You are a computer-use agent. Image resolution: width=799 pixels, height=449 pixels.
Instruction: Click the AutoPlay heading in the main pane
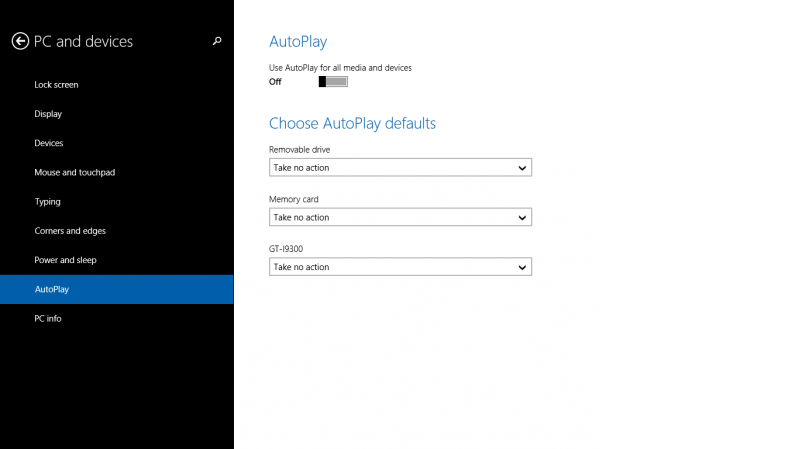(298, 42)
